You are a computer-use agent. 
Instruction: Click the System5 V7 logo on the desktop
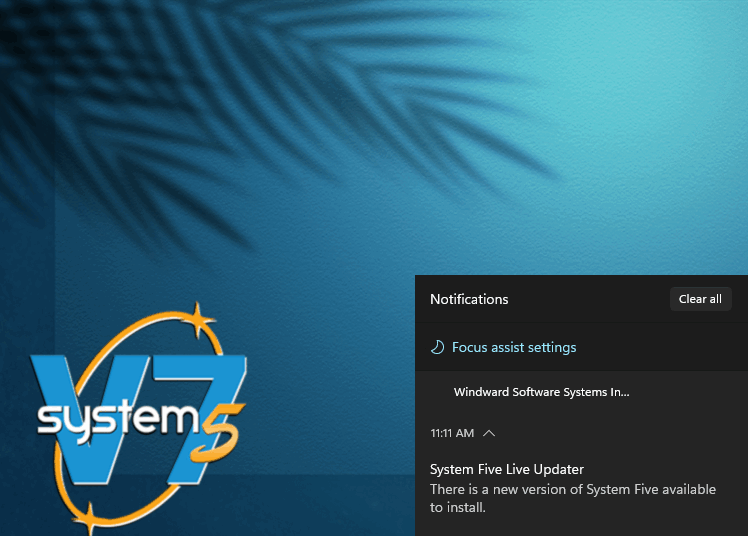[138, 417]
